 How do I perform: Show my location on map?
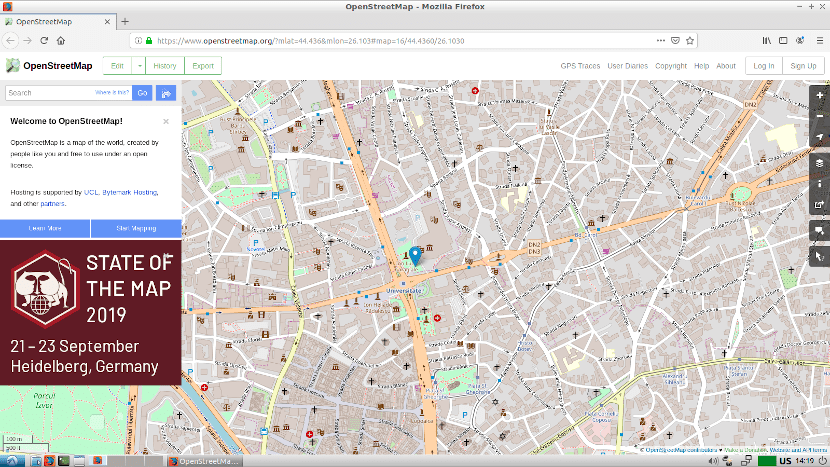click(819, 137)
